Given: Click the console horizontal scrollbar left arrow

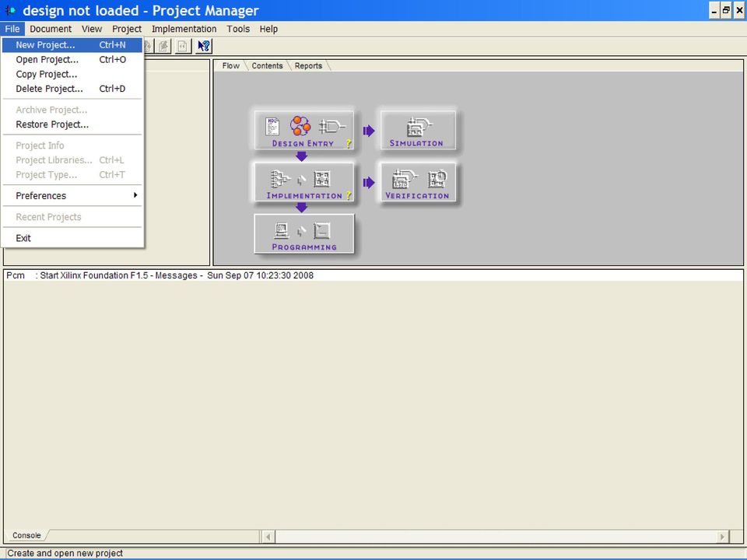Looking at the screenshot, I should point(268,537).
